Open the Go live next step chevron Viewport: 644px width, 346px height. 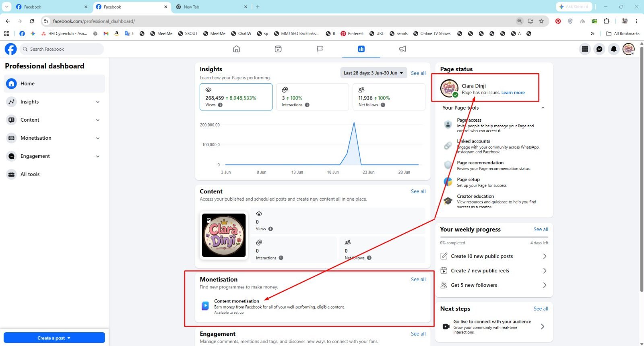(x=543, y=327)
